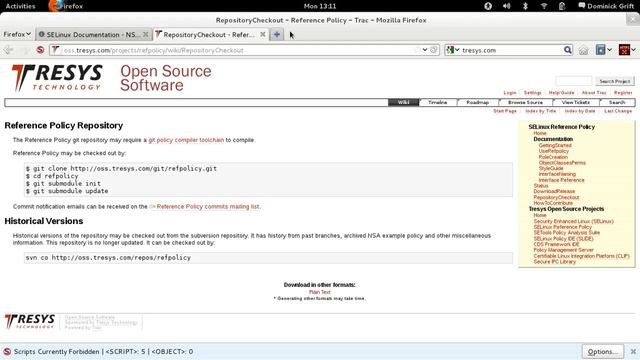Go back with the browser Back arrow
Viewport: 640px width, 360px height.
9,50
